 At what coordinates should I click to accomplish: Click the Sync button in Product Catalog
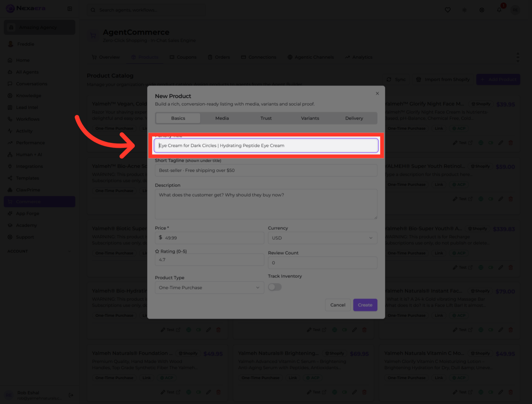(x=396, y=79)
